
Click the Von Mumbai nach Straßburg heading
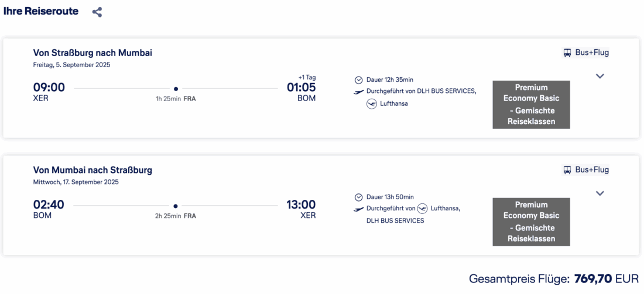tap(93, 170)
